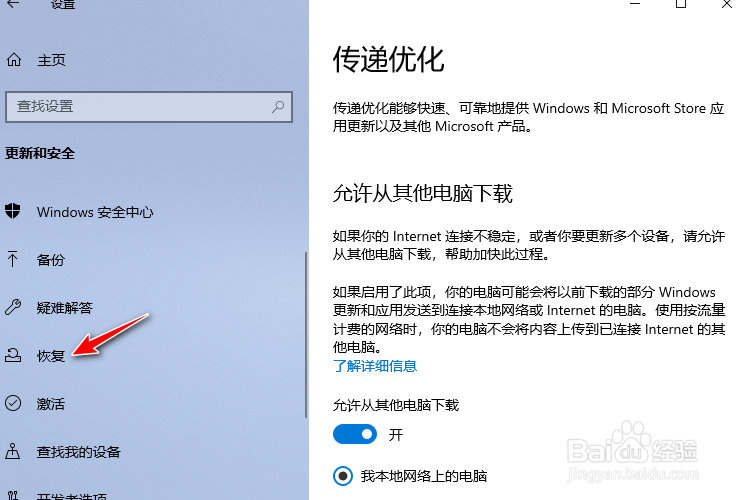Toggle off 允许从其他电脑下载 switch
Image resolution: width=740 pixels, height=500 pixels.
(354, 434)
